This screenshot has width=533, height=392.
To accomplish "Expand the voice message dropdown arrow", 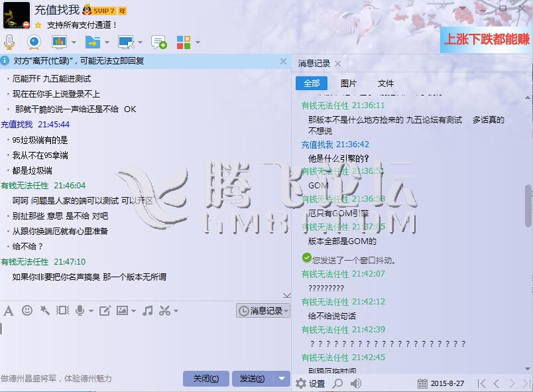I will (x=91, y=310).
